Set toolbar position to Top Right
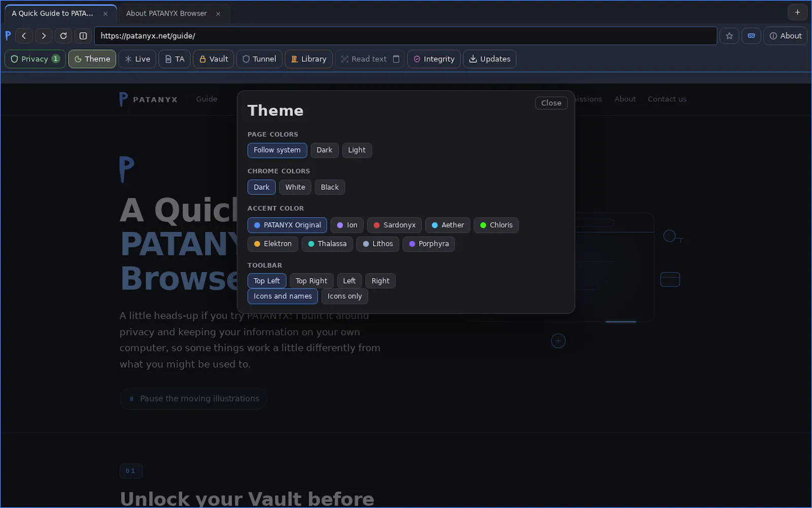This screenshot has width=812, height=508. click(312, 281)
